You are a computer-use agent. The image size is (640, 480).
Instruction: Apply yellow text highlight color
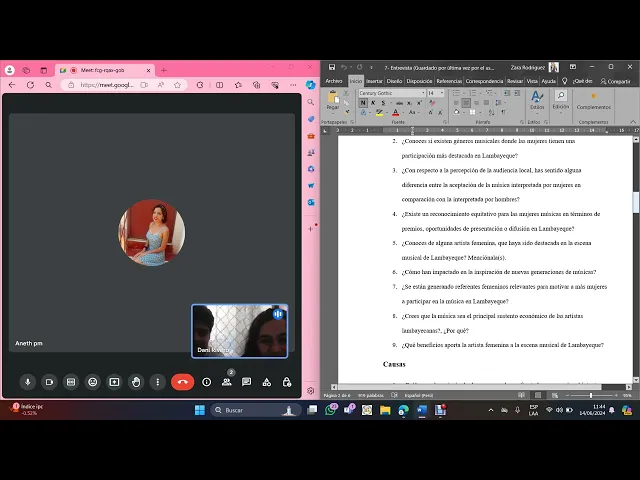(x=379, y=112)
